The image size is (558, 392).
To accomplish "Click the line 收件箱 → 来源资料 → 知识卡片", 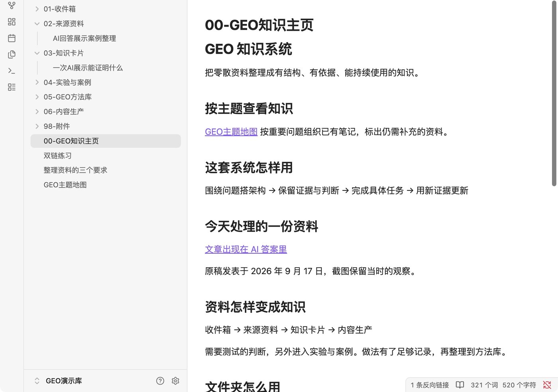I will 289,330.
